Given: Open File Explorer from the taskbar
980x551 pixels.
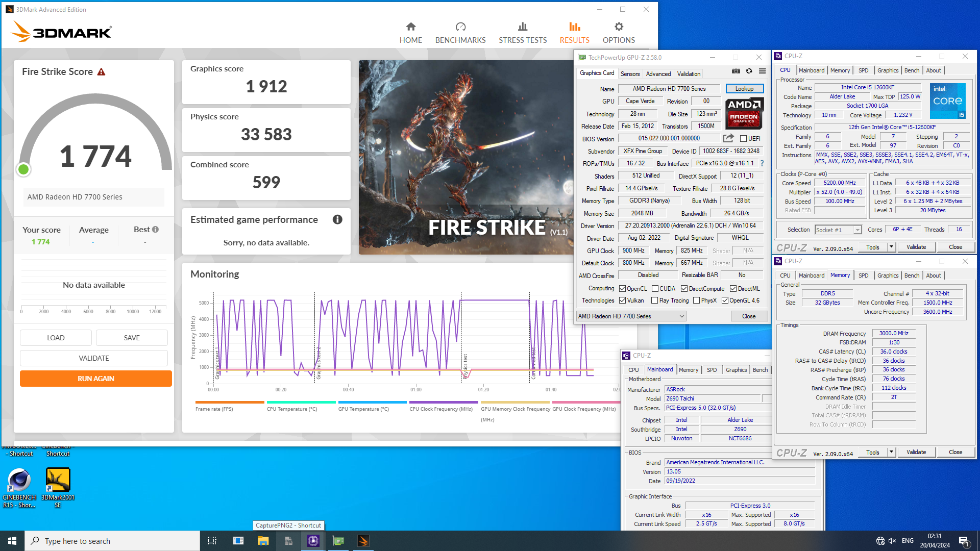Looking at the screenshot, I should 263,541.
